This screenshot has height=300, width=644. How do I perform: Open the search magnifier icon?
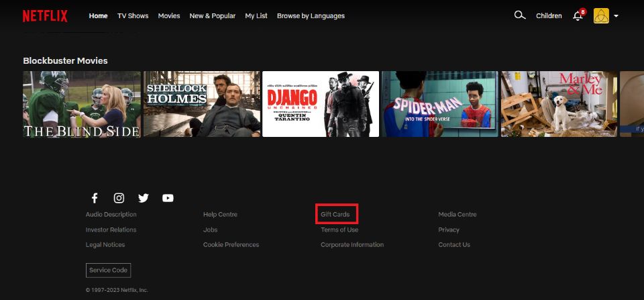(519, 15)
